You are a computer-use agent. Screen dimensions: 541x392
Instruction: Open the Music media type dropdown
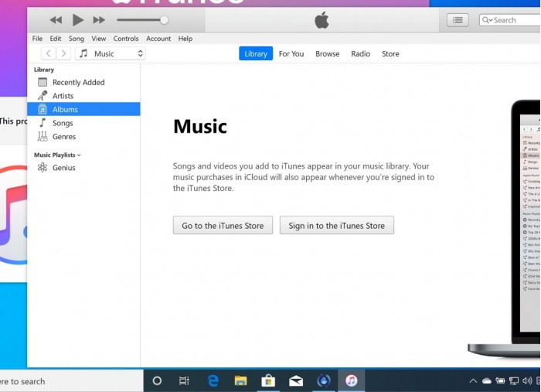111,53
